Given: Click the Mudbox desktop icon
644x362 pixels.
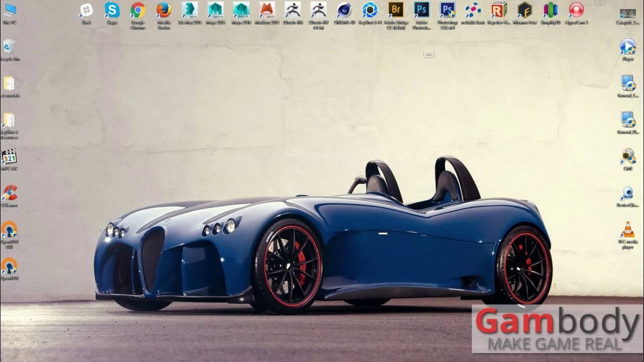Looking at the screenshot, I should click(x=267, y=11).
